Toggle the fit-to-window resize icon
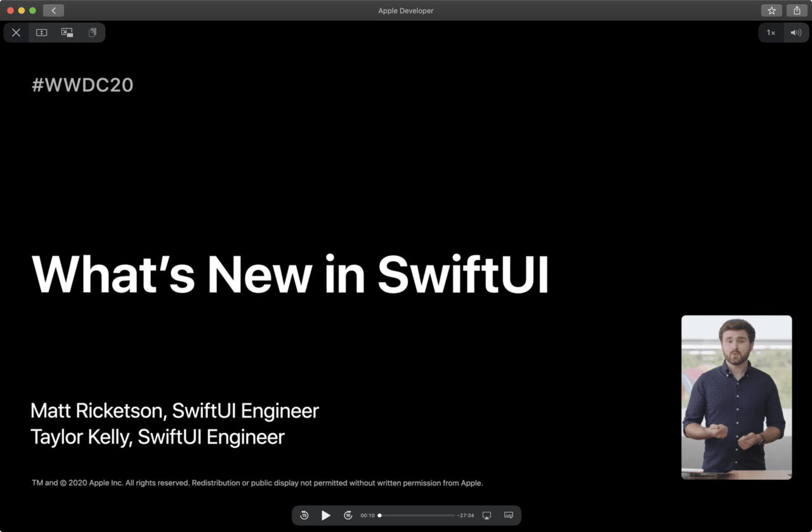The image size is (812, 532). tap(42, 32)
